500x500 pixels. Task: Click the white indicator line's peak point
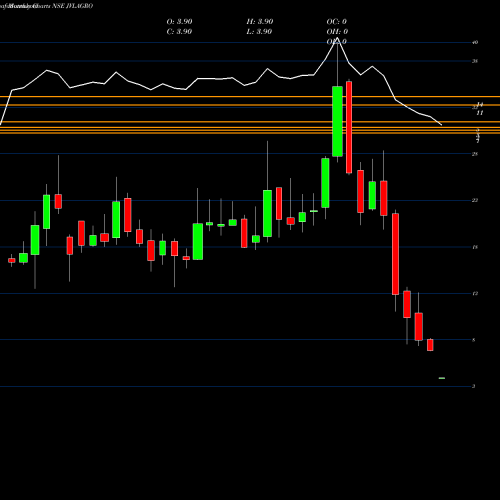(337, 38)
